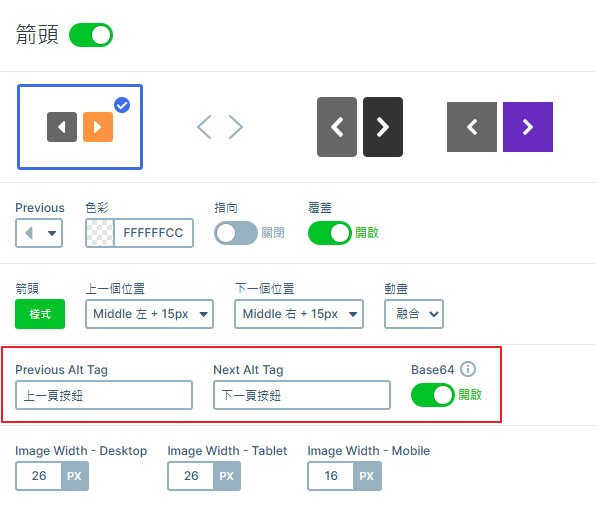Click the gray left arrow in third preset

coord(337,127)
